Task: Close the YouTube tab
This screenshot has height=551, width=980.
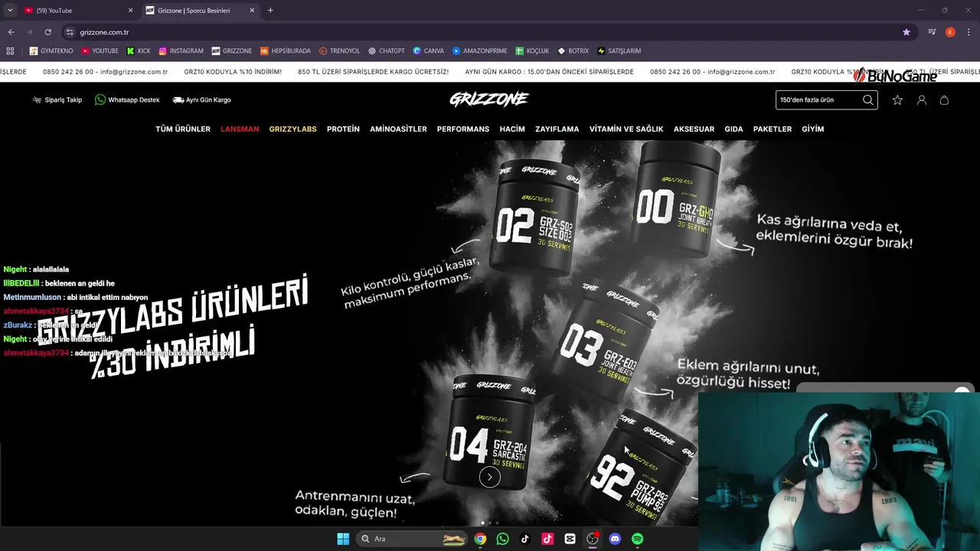Action: coord(130,11)
